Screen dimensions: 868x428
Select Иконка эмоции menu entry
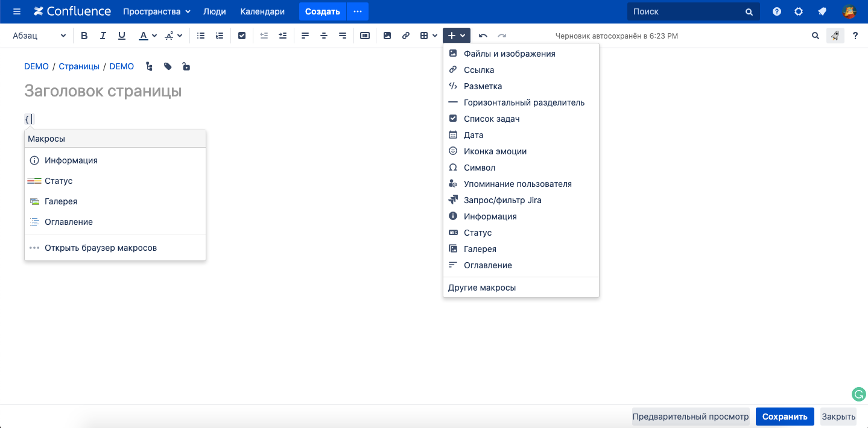[521, 151]
